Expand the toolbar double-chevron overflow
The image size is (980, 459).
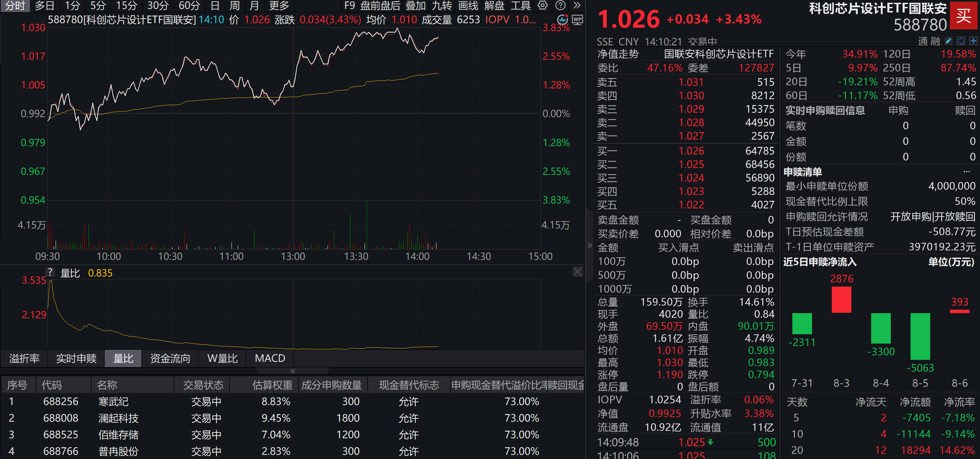pyautogui.click(x=577, y=5)
